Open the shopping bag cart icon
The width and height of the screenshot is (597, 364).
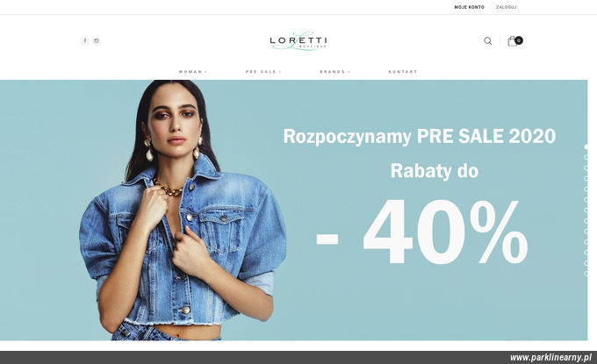513,41
